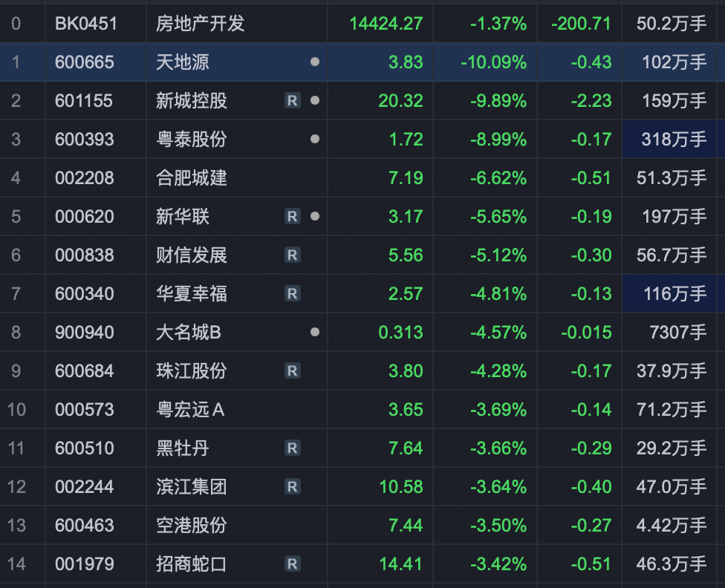Select stock code 600463
This screenshot has width=725, height=588.
(84, 525)
